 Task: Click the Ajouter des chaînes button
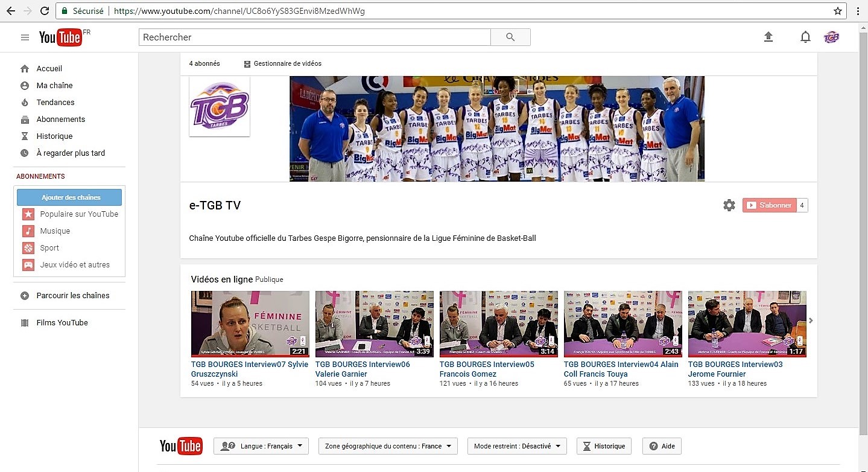click(x=69, y=197)
